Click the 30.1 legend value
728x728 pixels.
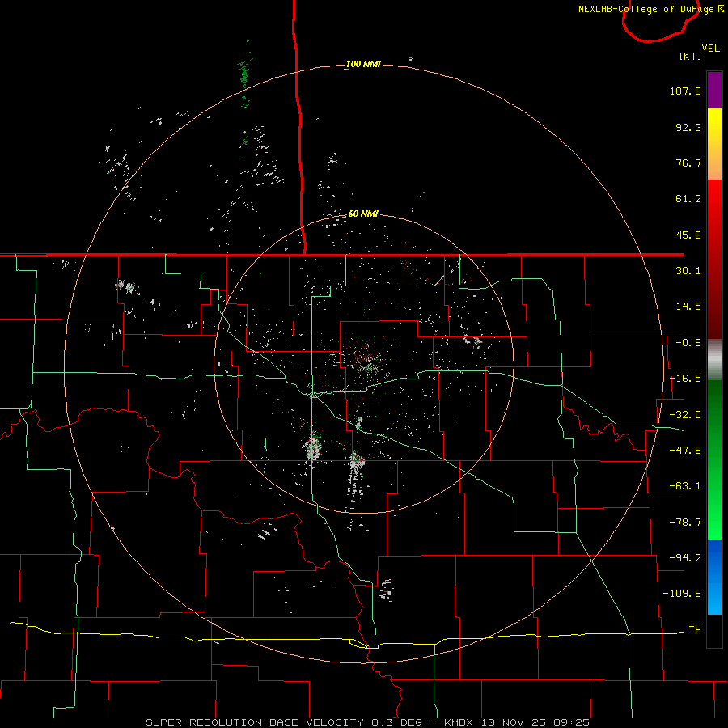[688, 271]
